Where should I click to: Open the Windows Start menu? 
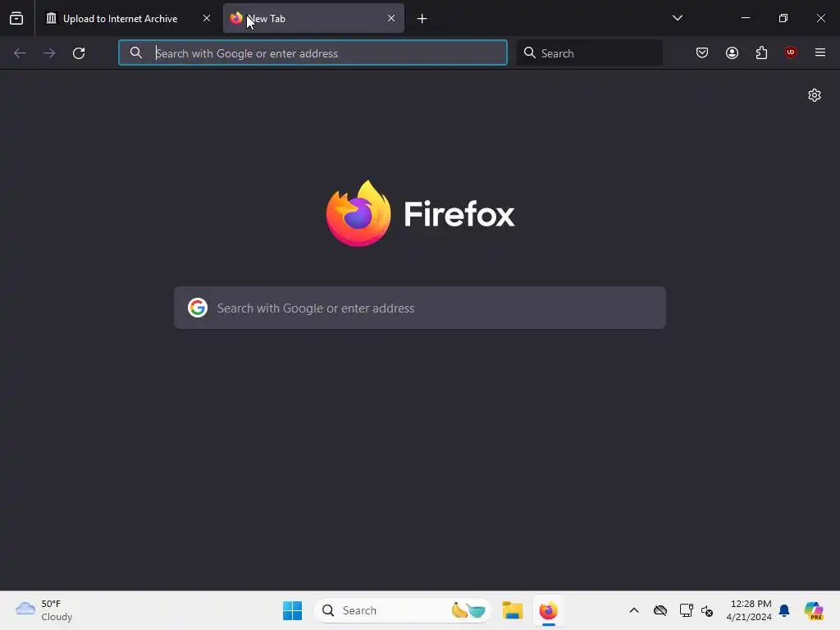[293, 610]
